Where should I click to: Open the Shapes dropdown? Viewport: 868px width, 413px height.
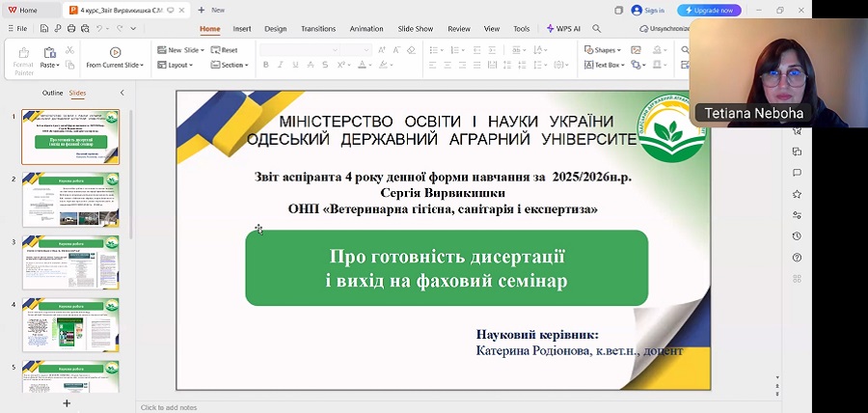604,50
